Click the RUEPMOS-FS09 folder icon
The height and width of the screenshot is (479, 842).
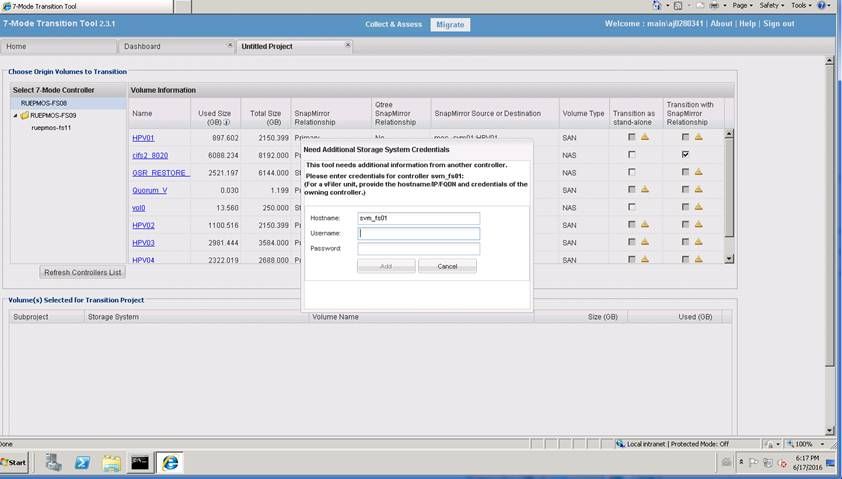[x=24, y=115]
